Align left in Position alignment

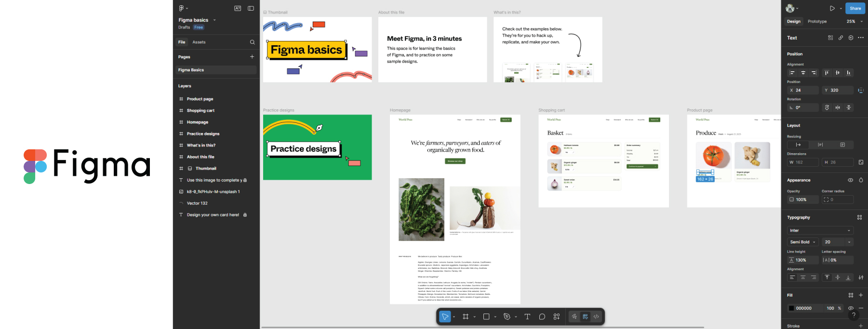tap(792, 73)
